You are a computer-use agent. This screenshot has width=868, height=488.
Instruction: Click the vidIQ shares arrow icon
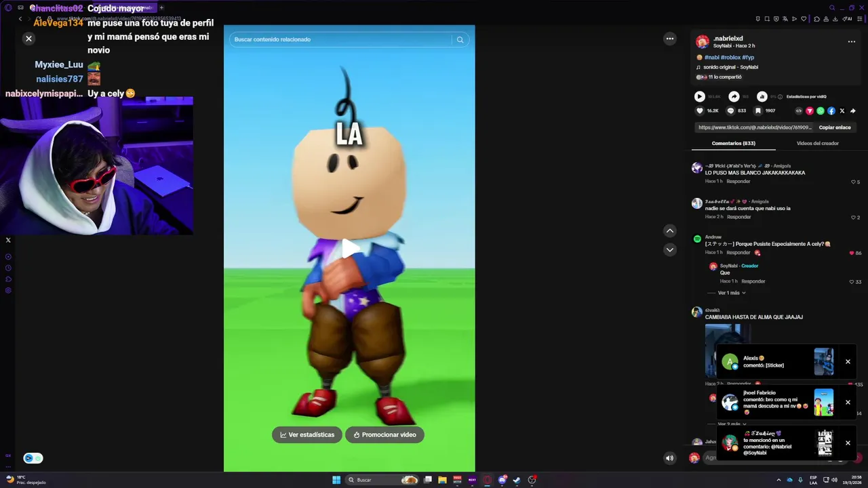[x=734, y=97]
